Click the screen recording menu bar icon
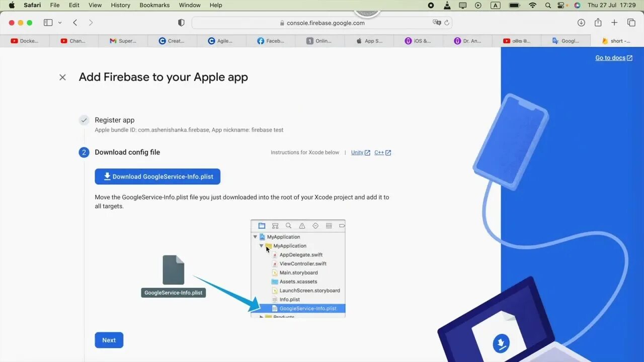The height and width of the screenshot is (362, 644). tap(431, 5)
